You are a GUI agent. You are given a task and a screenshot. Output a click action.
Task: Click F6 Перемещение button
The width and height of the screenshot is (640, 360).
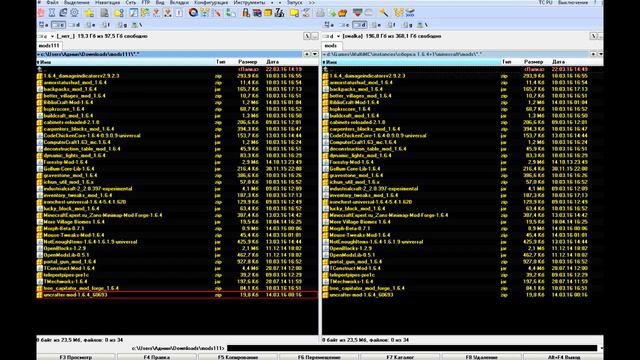[319, 357]
